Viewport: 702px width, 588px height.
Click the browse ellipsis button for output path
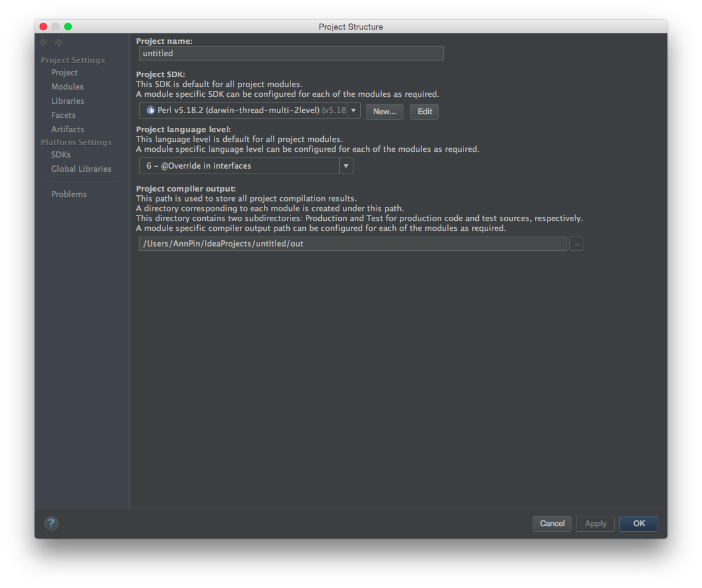point(576,244)
